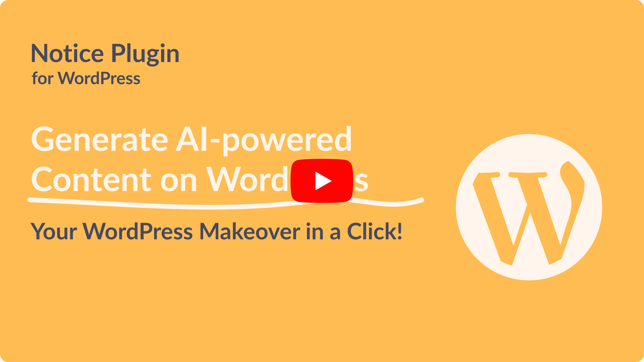Click the red YouTube icon
Screen dimensions: 644x362
[x=322, y=181]
